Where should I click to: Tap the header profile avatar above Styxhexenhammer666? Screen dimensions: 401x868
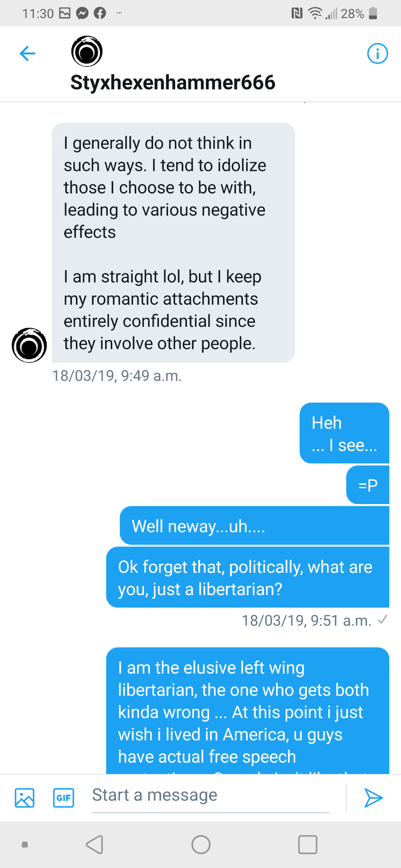(x=87, y=52)
